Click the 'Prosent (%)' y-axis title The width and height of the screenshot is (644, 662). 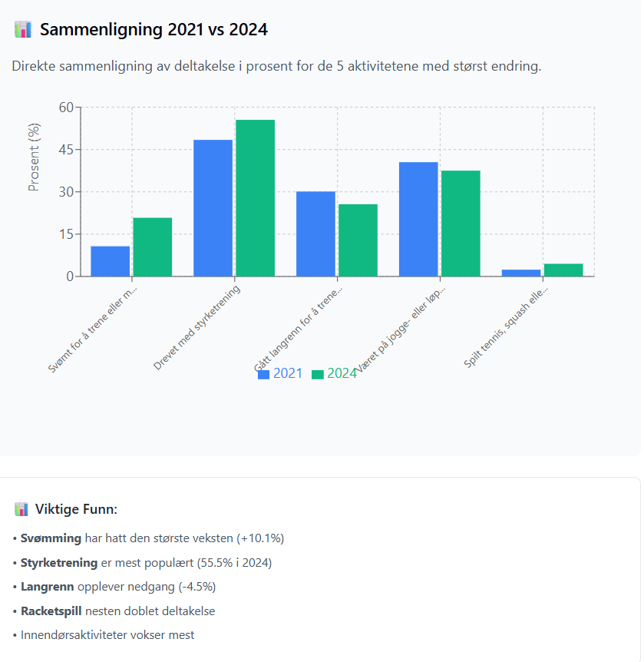34,157
